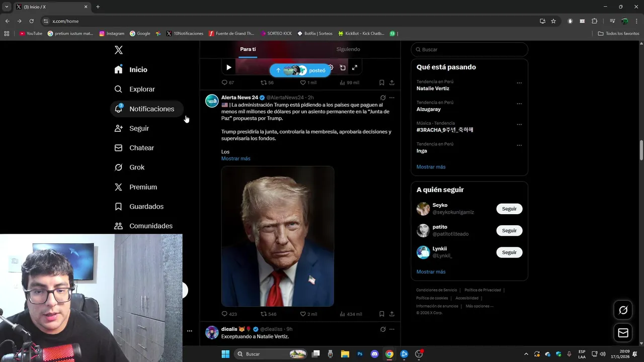Follow patito
Image resolution: width=644 pixels, height=362 pixels.
tap(509, 230)
